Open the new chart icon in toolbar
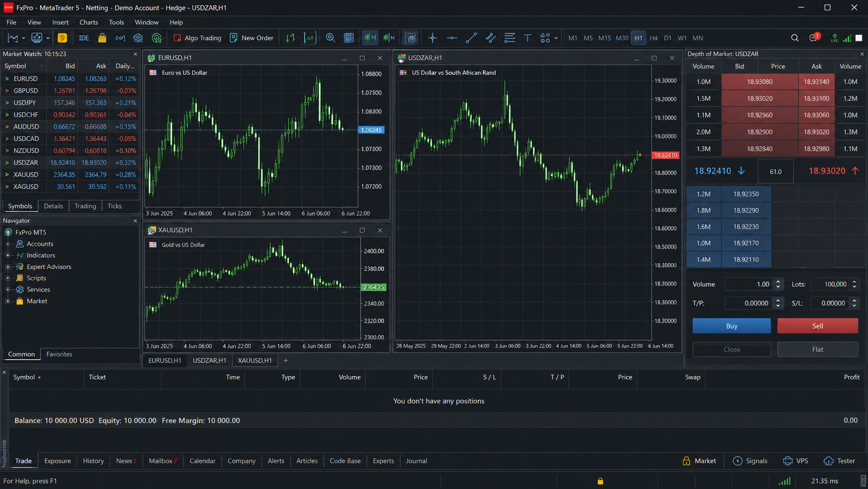868x489 pixels. point(12,38)
